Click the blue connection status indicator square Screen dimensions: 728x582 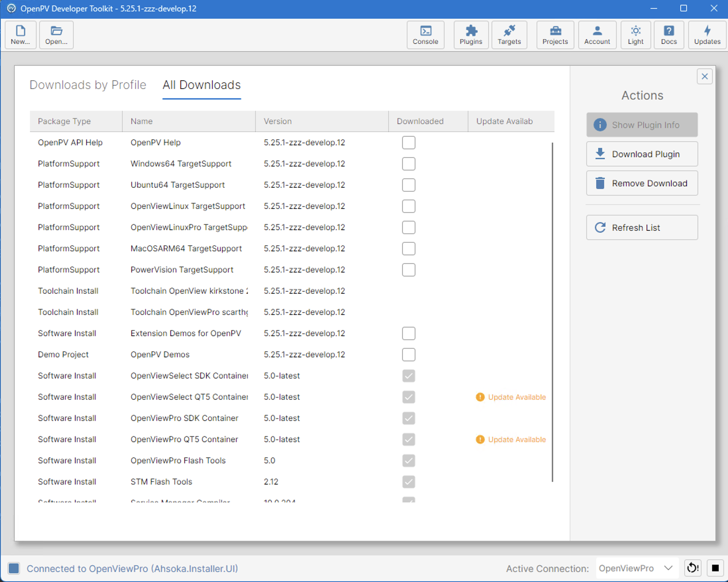(14, 568)
